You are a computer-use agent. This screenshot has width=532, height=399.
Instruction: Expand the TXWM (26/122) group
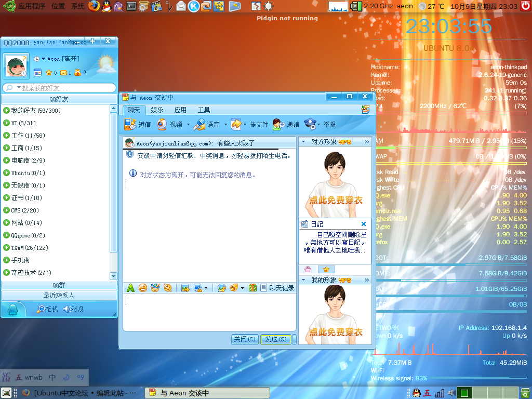pyautogui.click(x=6, y=248)
